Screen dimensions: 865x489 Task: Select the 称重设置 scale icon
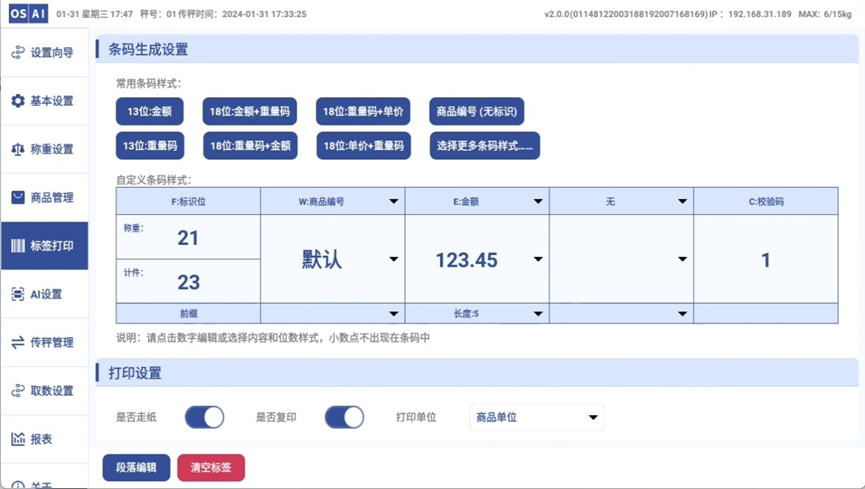[18, 149]
